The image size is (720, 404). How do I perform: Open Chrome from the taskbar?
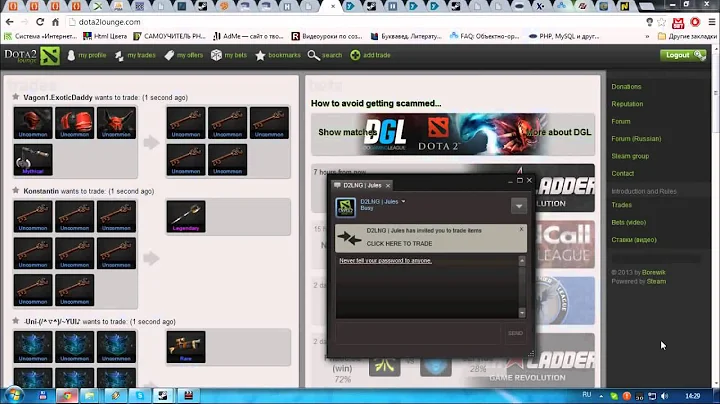click(67, 395)
